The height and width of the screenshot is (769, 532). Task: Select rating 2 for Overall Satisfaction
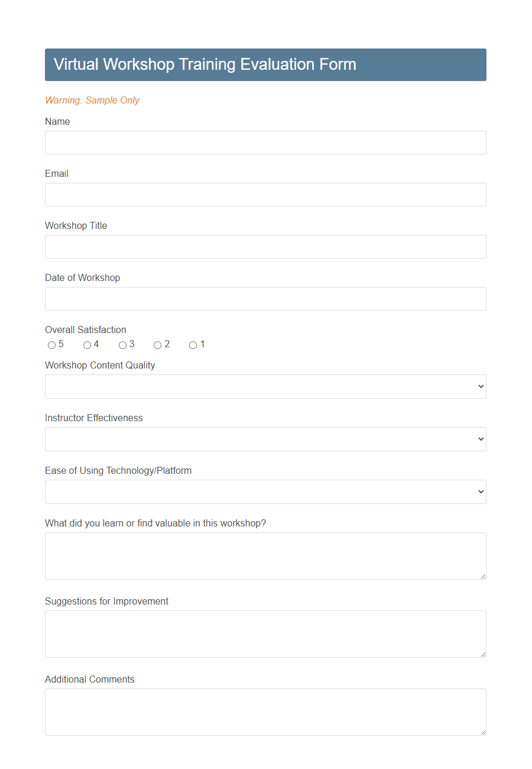point(157,344)
